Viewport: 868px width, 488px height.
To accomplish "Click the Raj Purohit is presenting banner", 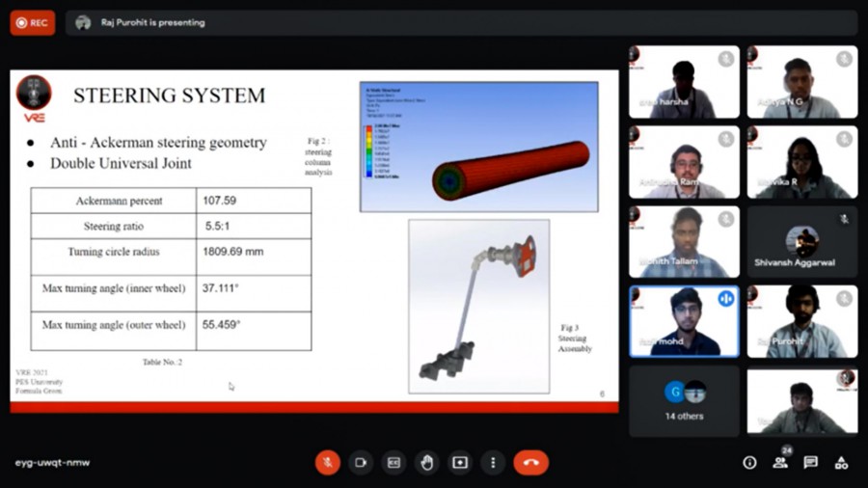I will (152, 22).
